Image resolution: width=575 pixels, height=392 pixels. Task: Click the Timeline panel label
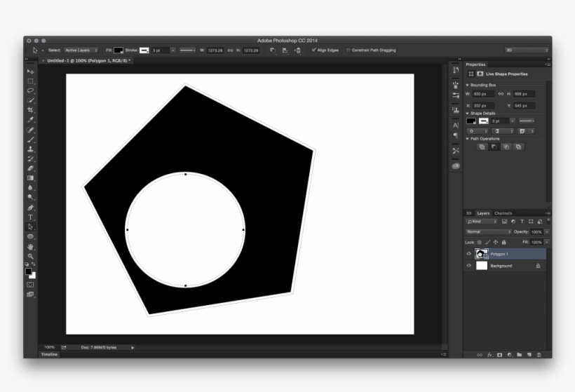(x=49, y=355)
